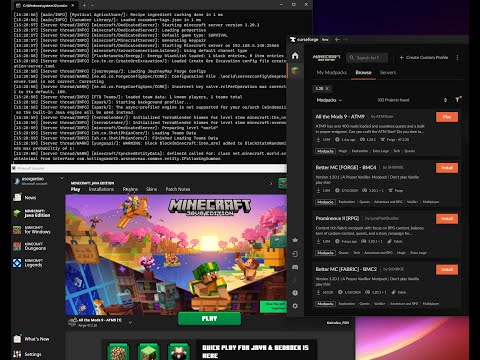Click the Modpacks tag under Prominence II

point(325,253)
